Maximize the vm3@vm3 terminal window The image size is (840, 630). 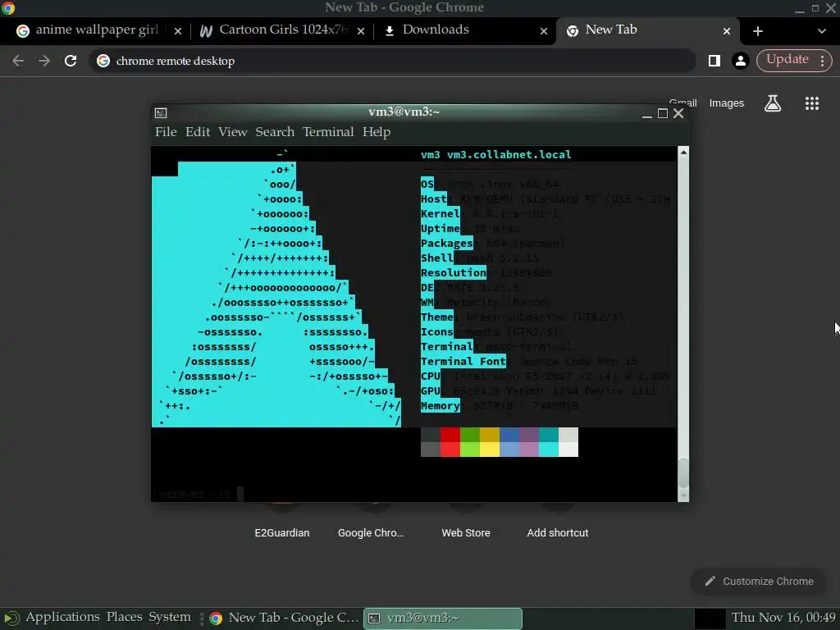663,113
